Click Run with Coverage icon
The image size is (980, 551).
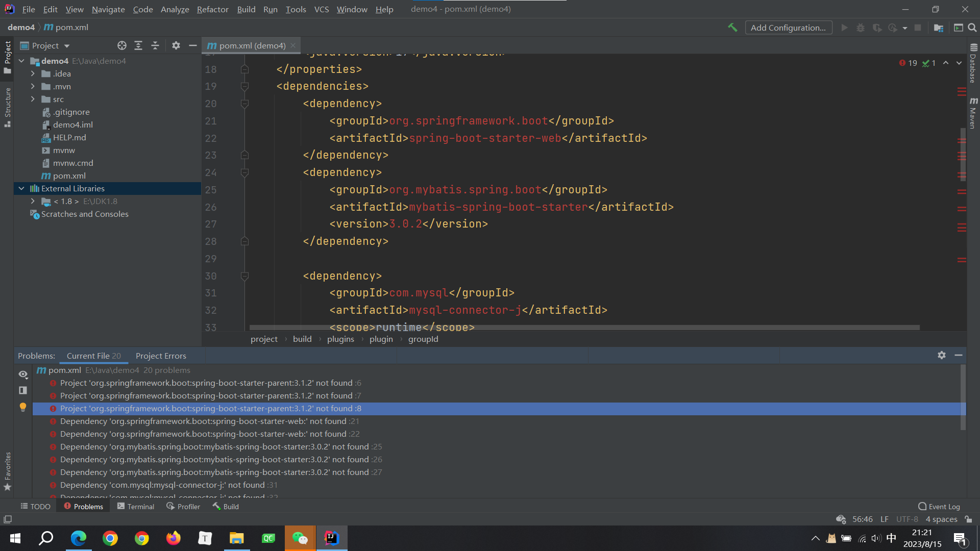[877, 28]
